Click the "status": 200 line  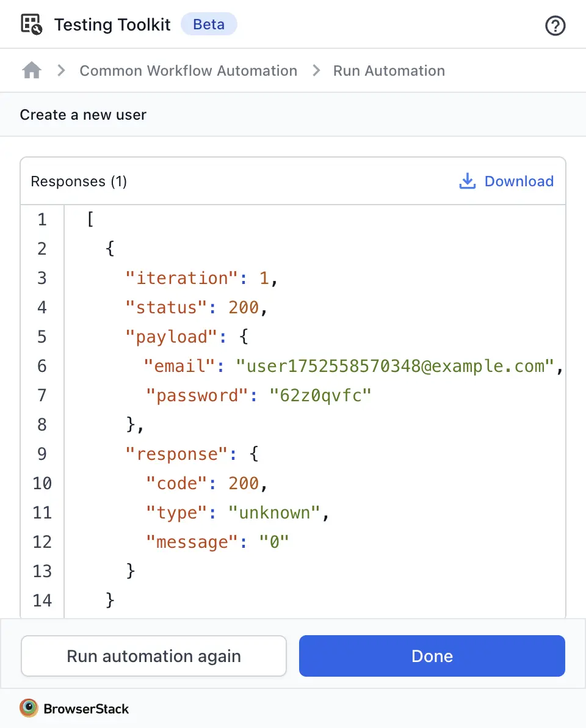197,307
